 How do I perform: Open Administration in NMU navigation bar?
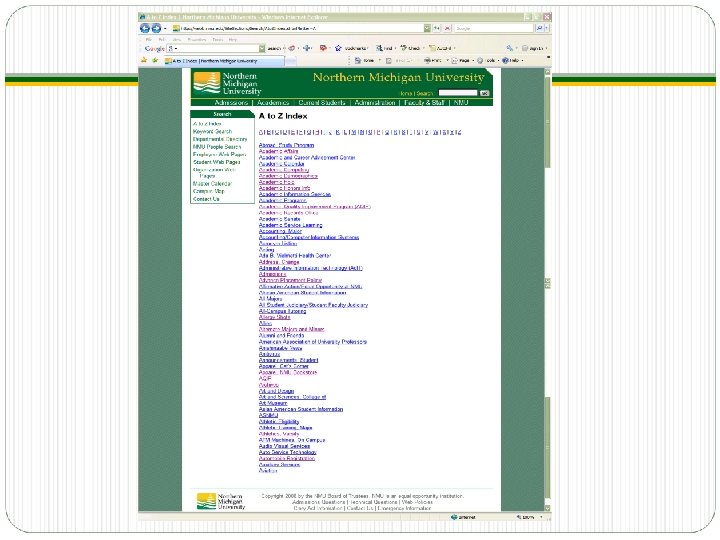tap(374, 102)
